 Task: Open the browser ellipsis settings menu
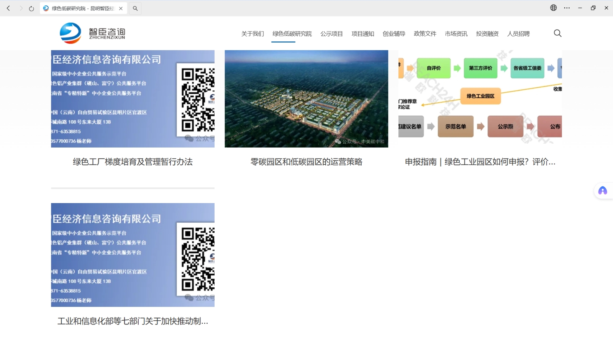tap(567, 8)
